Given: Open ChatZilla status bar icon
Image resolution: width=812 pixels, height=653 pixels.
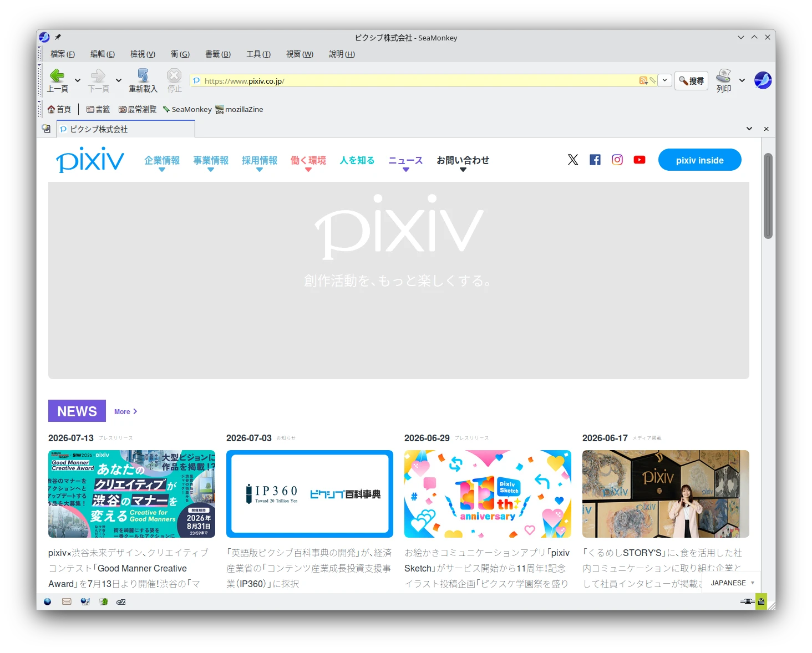Looking at the screenshot, I should coord(121,601).
